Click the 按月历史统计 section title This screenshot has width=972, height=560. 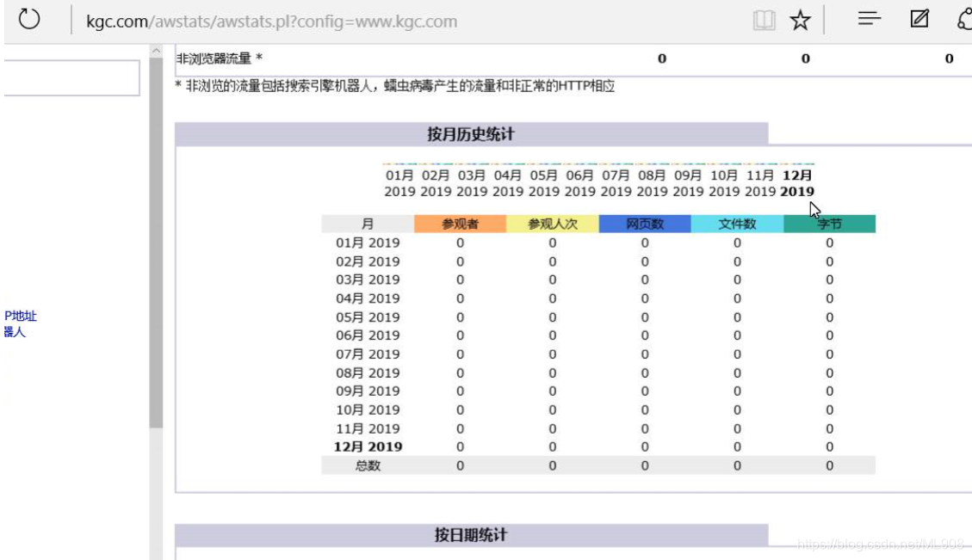tap(470, 134)
